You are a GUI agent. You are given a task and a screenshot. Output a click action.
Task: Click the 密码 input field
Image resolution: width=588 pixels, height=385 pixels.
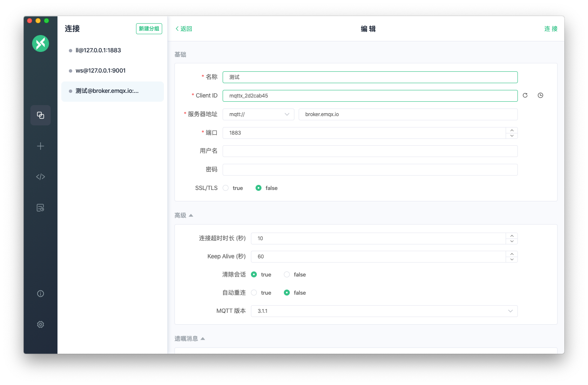(370, 170)
